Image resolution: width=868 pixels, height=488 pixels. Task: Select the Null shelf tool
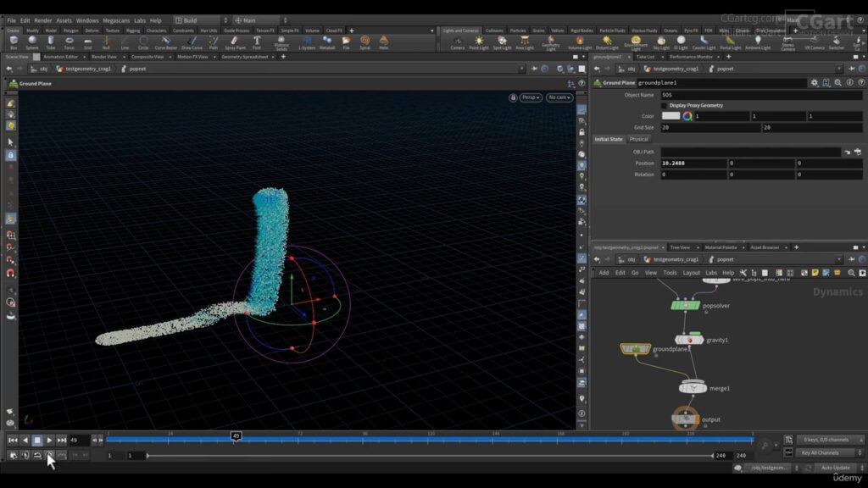[106, 42]
